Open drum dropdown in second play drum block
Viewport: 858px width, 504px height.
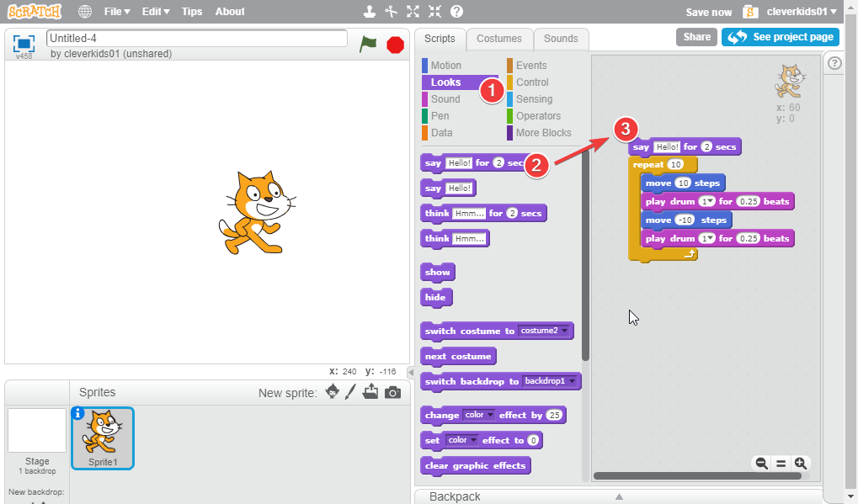tap(707, 238)
